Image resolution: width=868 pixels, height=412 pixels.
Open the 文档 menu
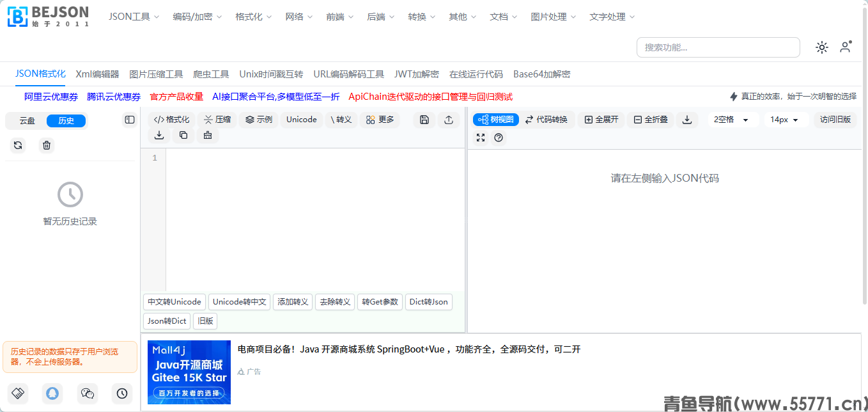(x=503, y=17)
